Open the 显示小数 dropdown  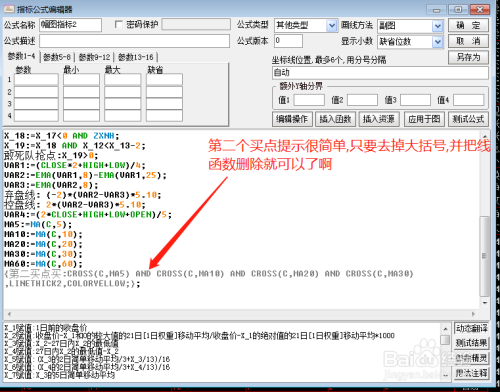pos(437,42)
